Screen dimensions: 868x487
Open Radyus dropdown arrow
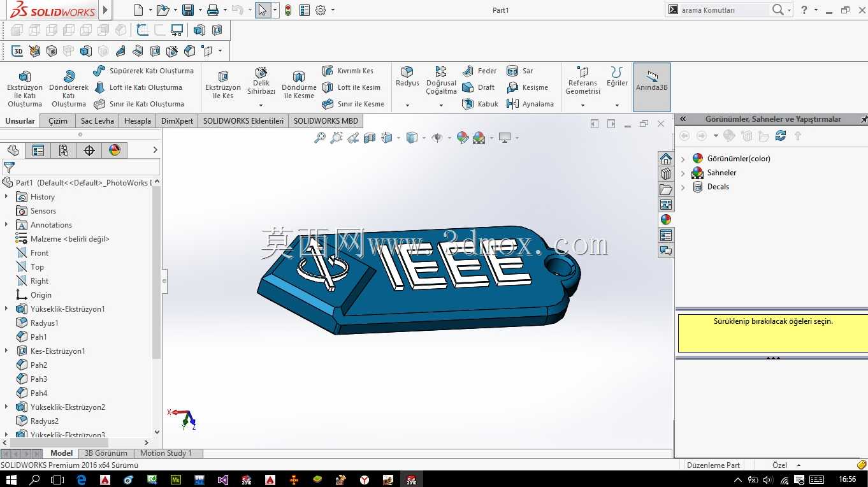[x=407, y=105]
